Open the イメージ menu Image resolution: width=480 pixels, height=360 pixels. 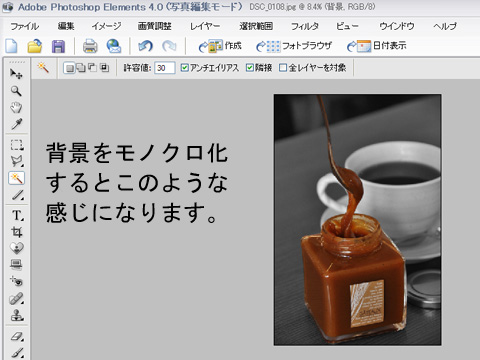(106, 26)
